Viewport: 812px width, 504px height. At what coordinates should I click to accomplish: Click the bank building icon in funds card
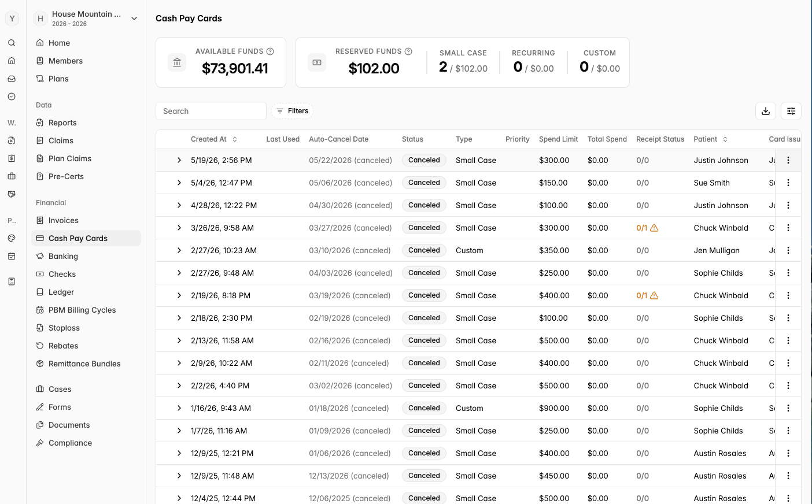pos(177,62)
